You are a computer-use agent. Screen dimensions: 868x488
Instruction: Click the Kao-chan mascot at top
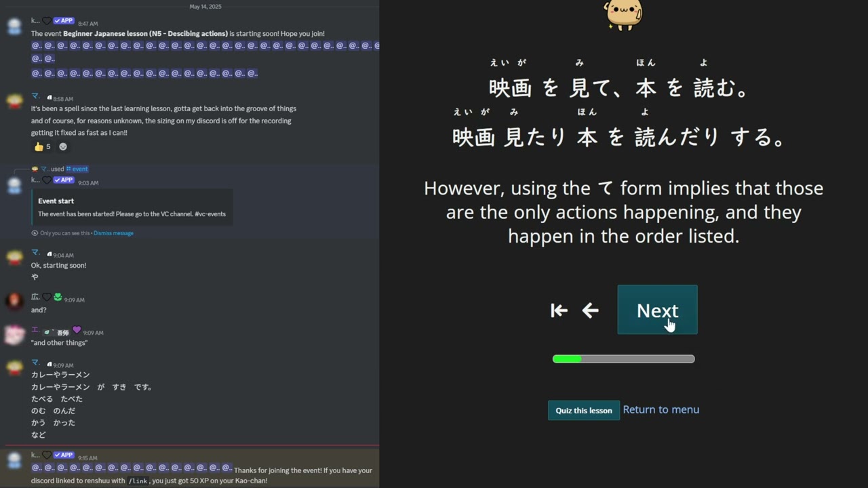tap(623, 15)
